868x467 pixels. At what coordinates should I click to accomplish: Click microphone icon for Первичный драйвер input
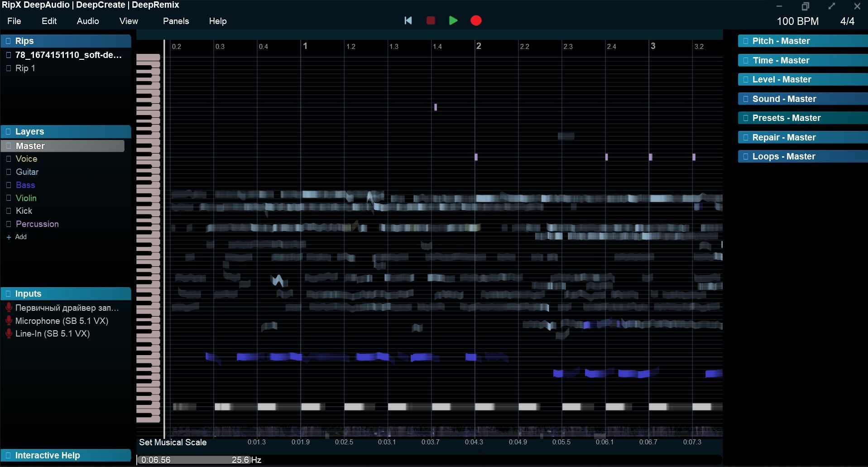tap(9, 308)
